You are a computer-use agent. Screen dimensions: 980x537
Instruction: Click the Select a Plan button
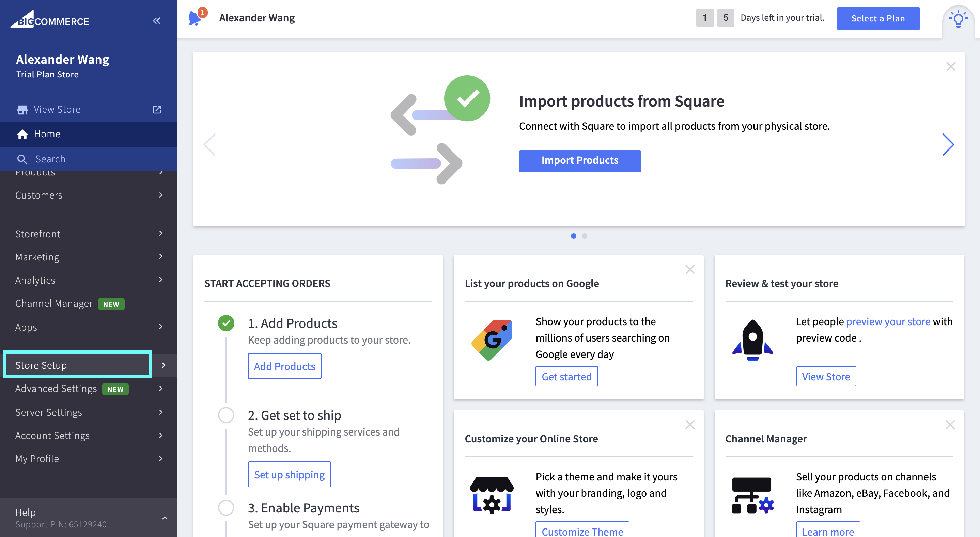[878, 19]
